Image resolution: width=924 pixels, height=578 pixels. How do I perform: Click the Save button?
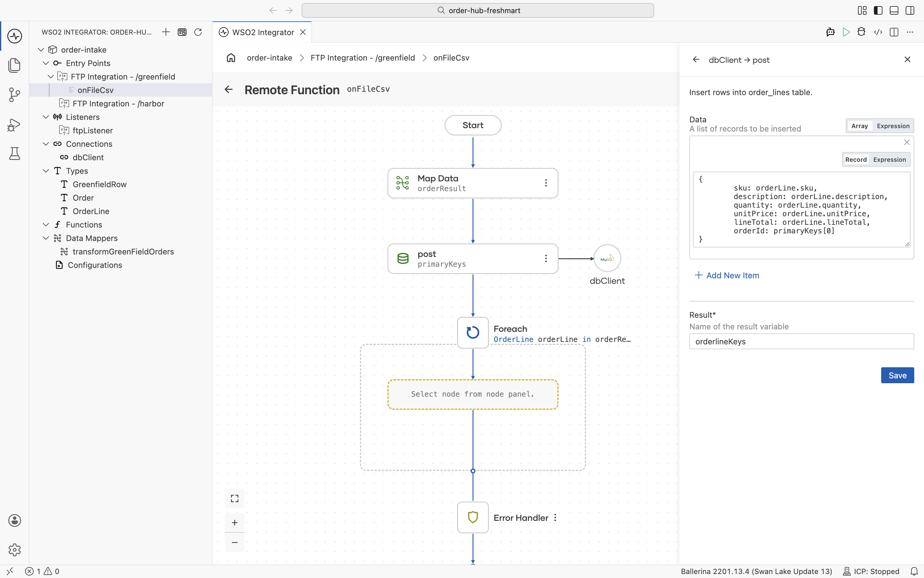point(897,376)
